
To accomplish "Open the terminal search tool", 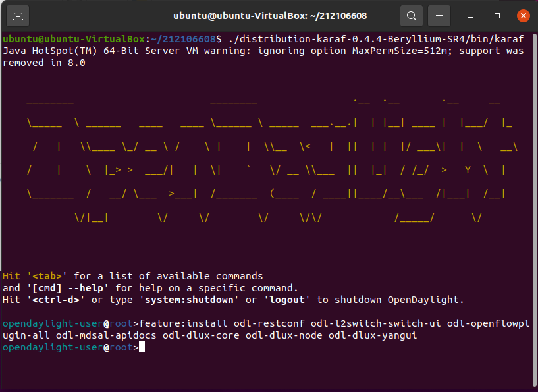I will [412, 16].
